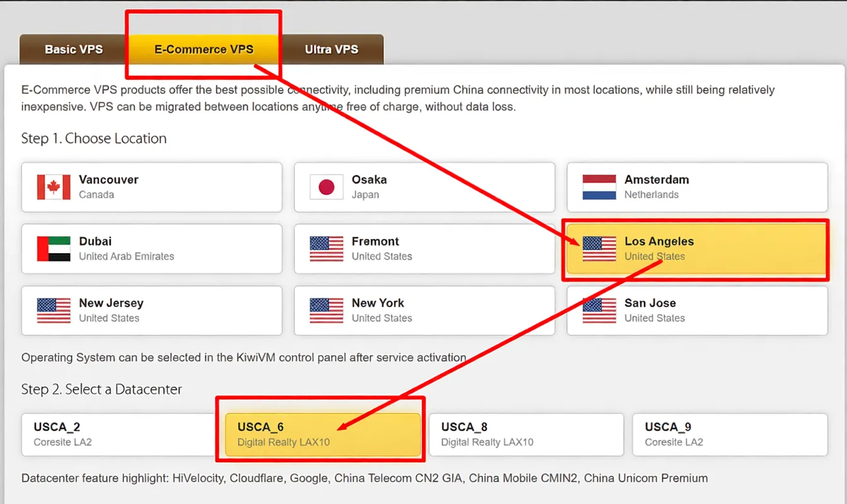Click the Netherlands flag icon
The image size is (847, 504).
pyautogui.click(x=599, y=187)
